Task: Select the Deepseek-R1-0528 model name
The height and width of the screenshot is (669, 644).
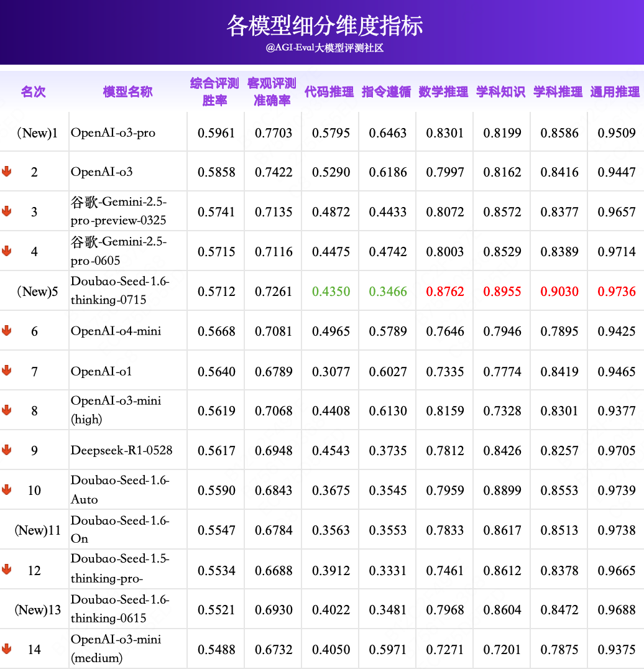Action: tap(122, 451)
